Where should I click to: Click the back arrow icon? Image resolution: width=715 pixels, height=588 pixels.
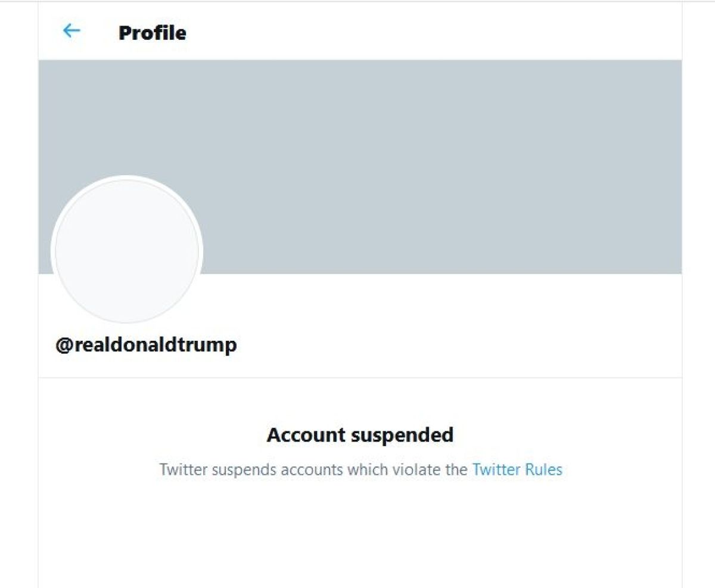(x=71, y=31)
